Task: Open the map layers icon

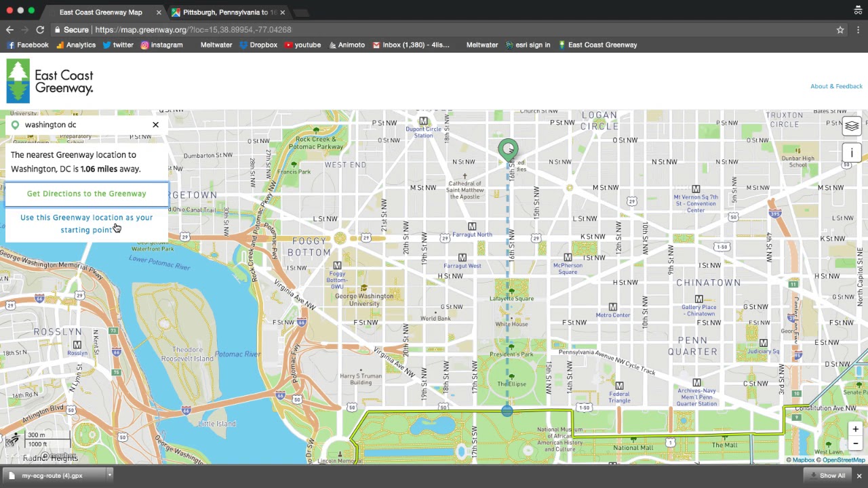Action: (852, 126)
